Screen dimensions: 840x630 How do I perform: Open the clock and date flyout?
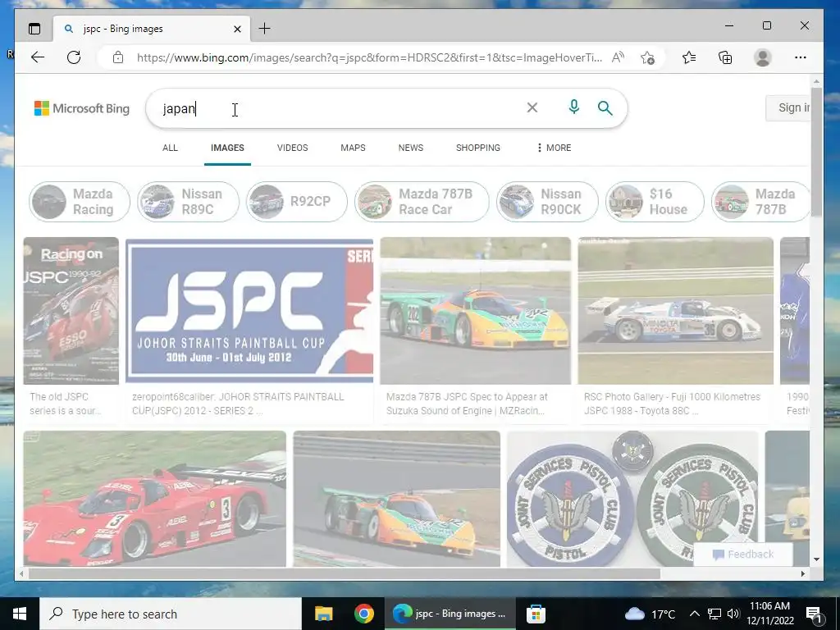click(769, 614)
